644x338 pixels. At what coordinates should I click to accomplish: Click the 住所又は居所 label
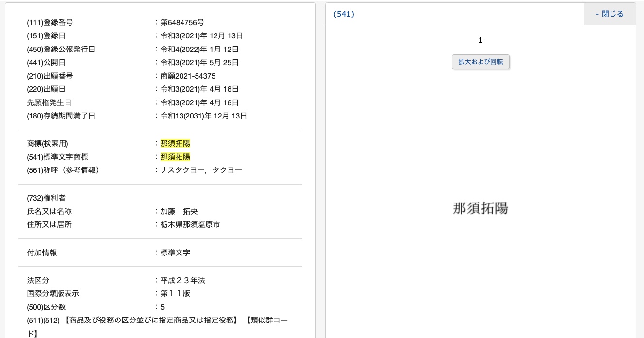click(x=50, y=224)
